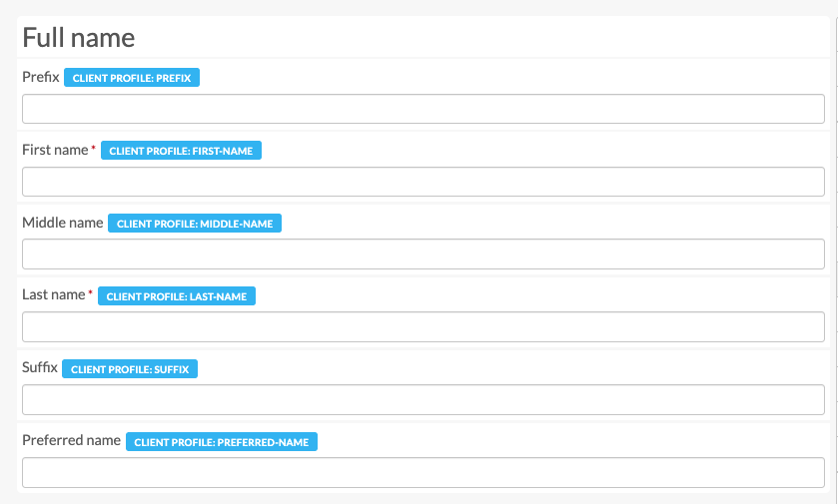Click the Middle name text field

[x=422, y=254]
